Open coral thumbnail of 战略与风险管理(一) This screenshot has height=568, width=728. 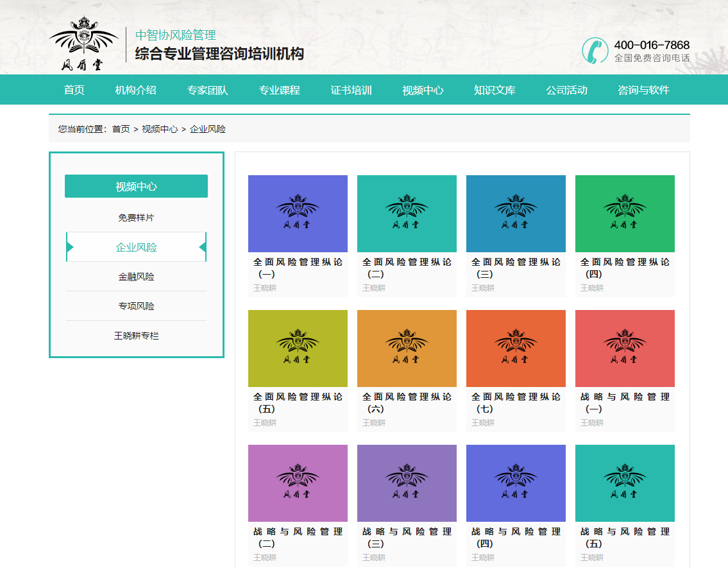tap(625, 349)
